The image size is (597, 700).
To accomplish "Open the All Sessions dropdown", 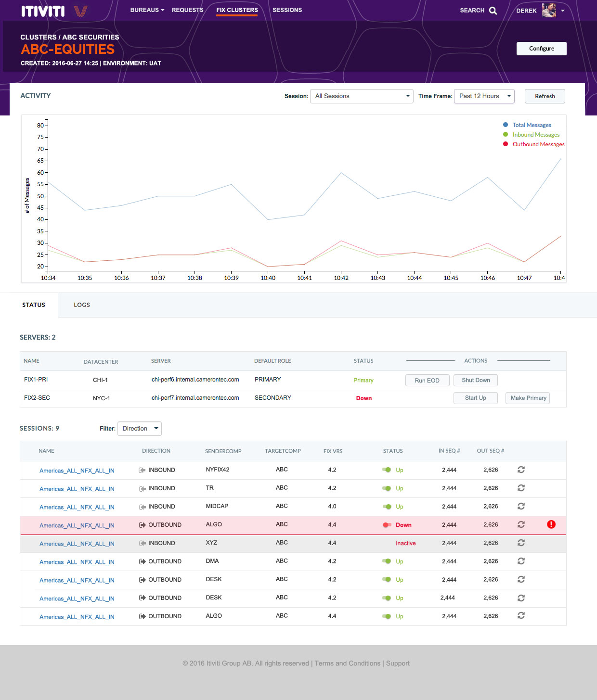I will click(x=362, y=96).
